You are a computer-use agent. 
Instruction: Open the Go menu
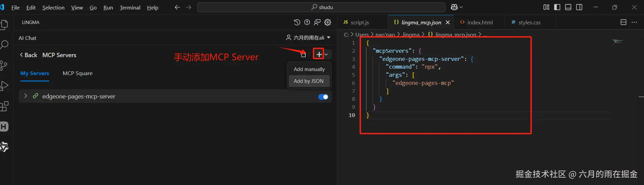pos(93,7)
